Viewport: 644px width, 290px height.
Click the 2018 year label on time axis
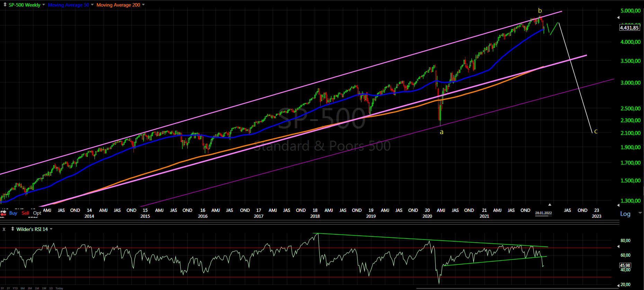[315, 216]
